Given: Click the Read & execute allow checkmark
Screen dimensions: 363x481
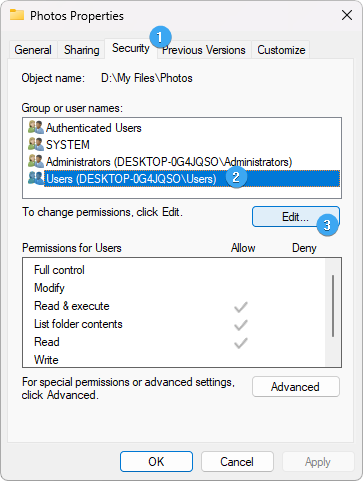Looking at the screenshot, I should (x=241, y=307).
